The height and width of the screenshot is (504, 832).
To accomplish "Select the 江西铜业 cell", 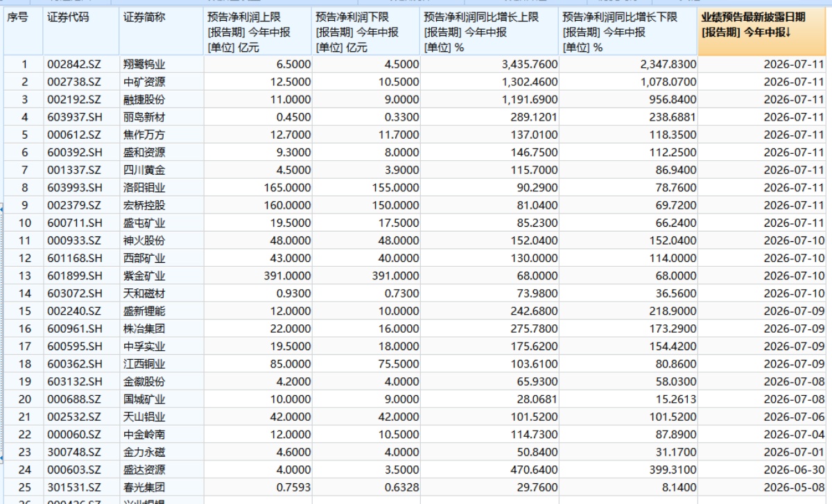I will 162,364.
